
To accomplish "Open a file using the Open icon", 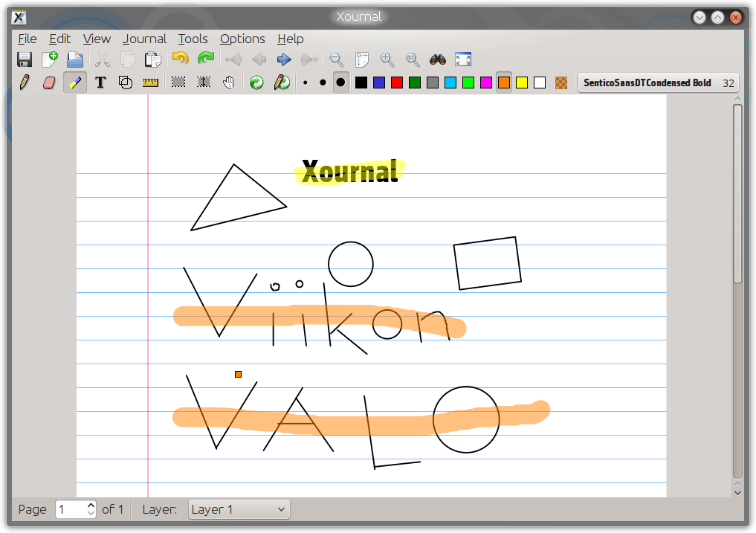I will coord(75,59).
